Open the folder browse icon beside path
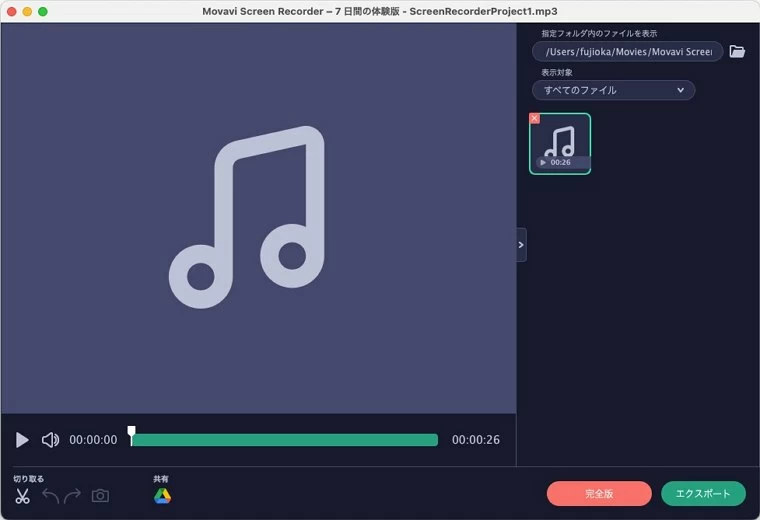This screenshot has height=520, width=760. [737, 52]
